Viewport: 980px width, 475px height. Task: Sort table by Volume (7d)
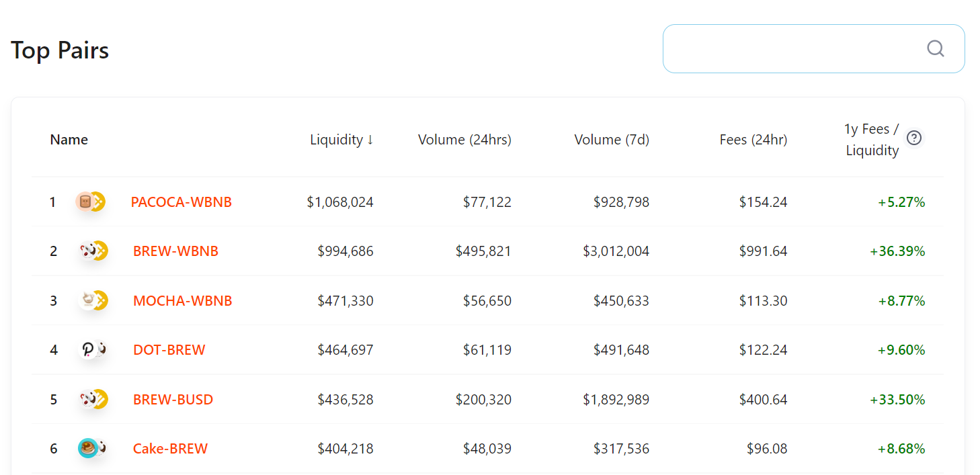(612, 140)
